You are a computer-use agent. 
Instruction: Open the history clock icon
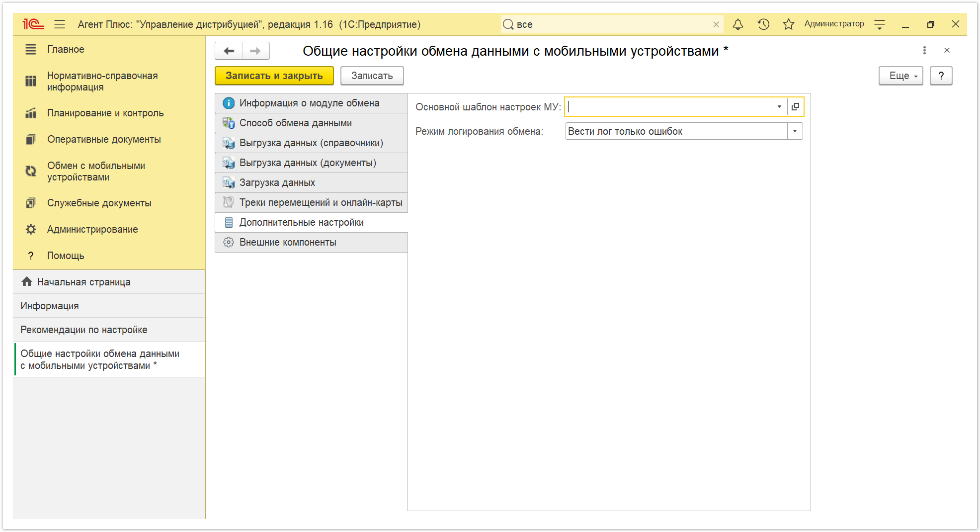[x=763, y=24]
